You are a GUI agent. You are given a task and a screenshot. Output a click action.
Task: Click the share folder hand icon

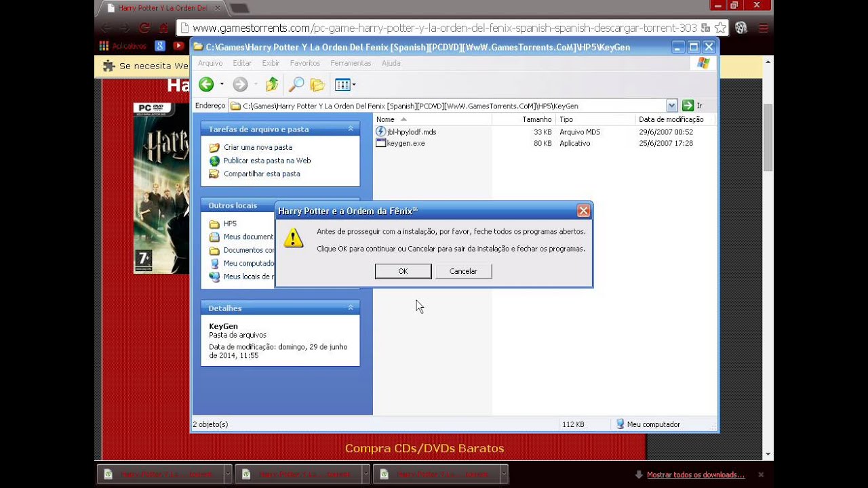coord(214,174)
